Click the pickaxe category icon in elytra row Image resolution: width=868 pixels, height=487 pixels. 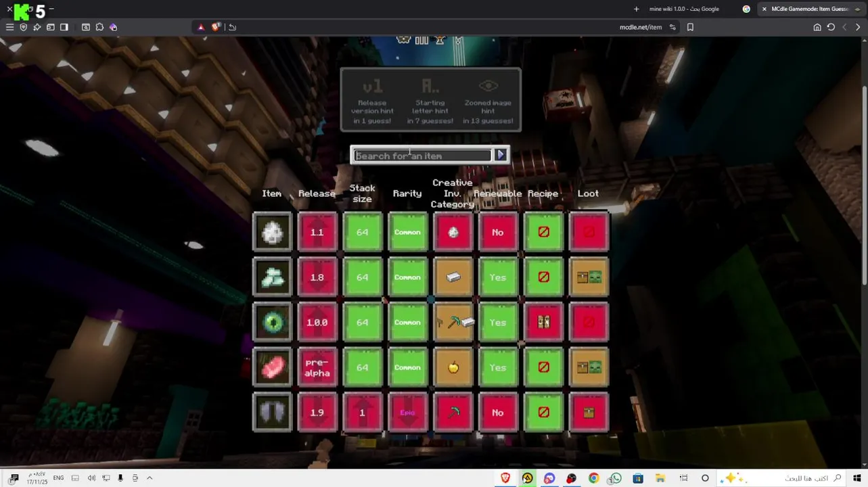[x=453, y=413]
